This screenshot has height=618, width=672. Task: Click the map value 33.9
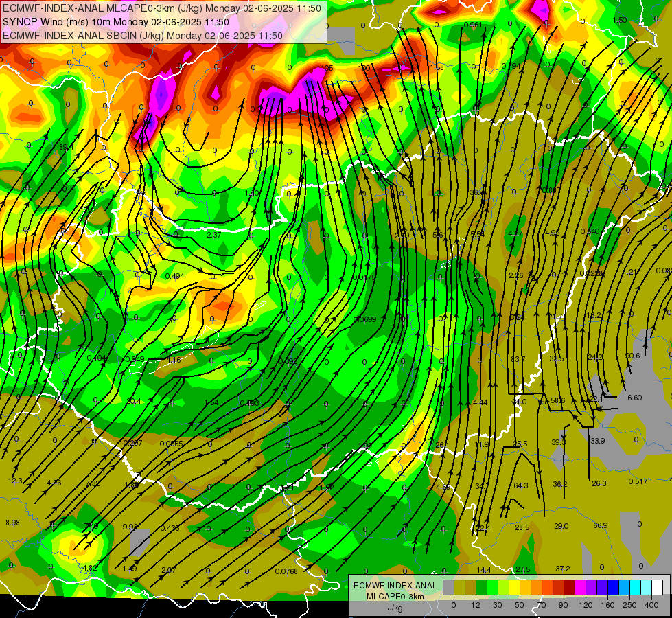point(597,440)
